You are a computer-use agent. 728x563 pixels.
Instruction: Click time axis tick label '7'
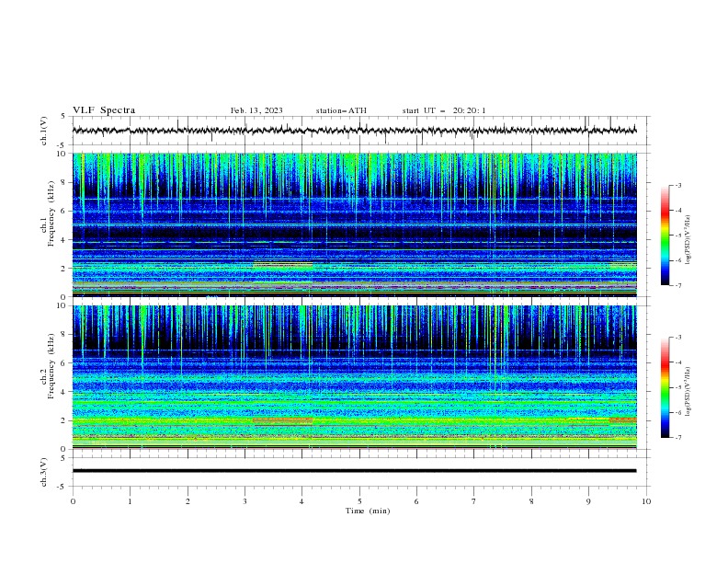click(x=474, y=501)
